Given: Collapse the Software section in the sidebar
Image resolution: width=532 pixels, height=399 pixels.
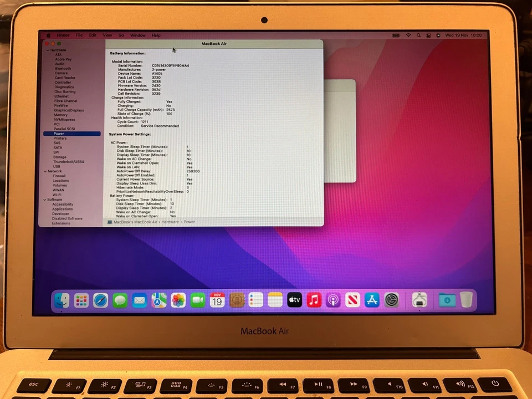Looking at the screenshot, I should coord(46,199).
